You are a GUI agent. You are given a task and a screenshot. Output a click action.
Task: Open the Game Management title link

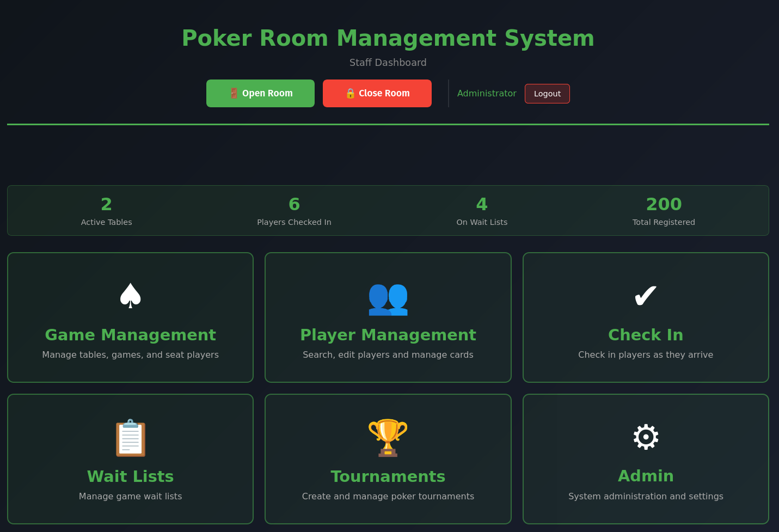[130, 335]
